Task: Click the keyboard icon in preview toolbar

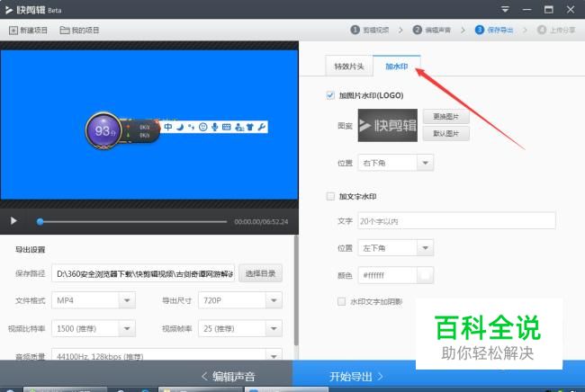Action: click(227, 127)
